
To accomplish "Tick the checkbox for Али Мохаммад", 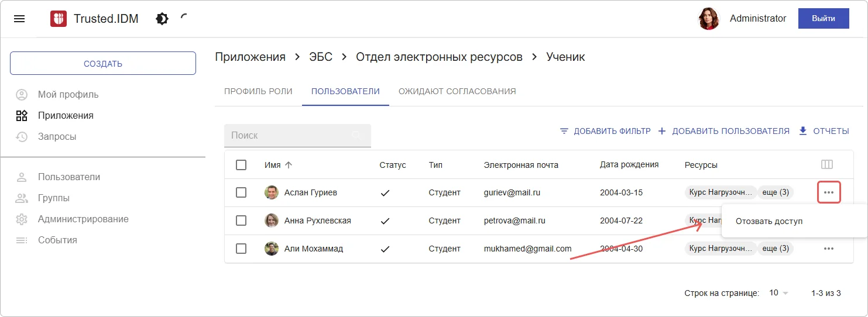I will [x=241, y=249].
